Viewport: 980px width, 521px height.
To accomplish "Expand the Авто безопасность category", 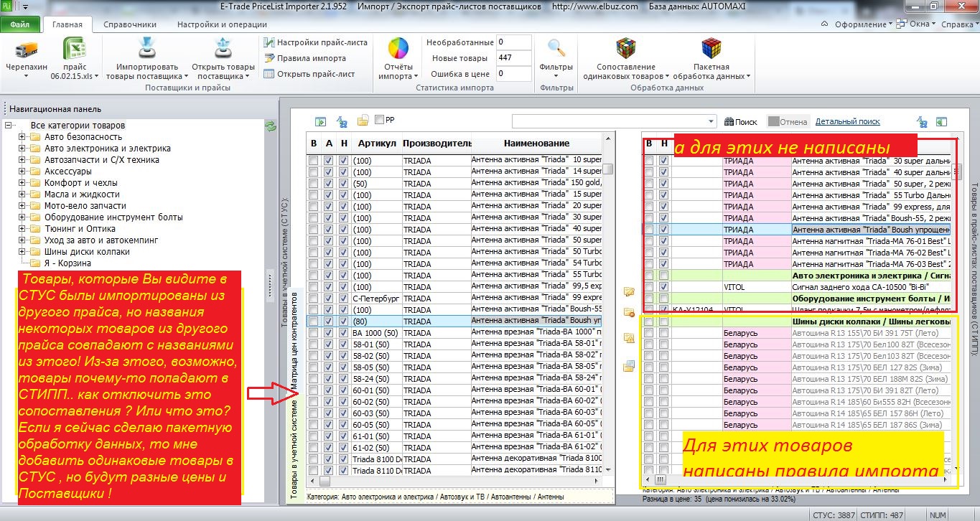I will point(22,137).
